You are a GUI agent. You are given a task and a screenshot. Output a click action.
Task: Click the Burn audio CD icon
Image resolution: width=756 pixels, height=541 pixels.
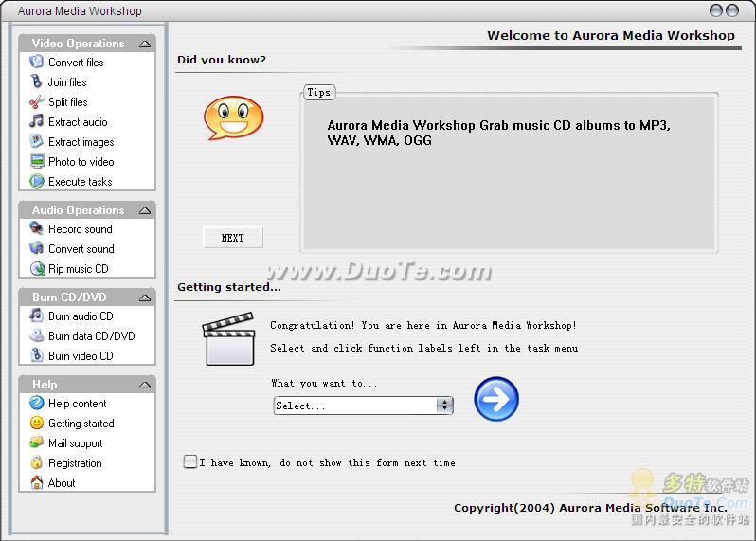36,316
